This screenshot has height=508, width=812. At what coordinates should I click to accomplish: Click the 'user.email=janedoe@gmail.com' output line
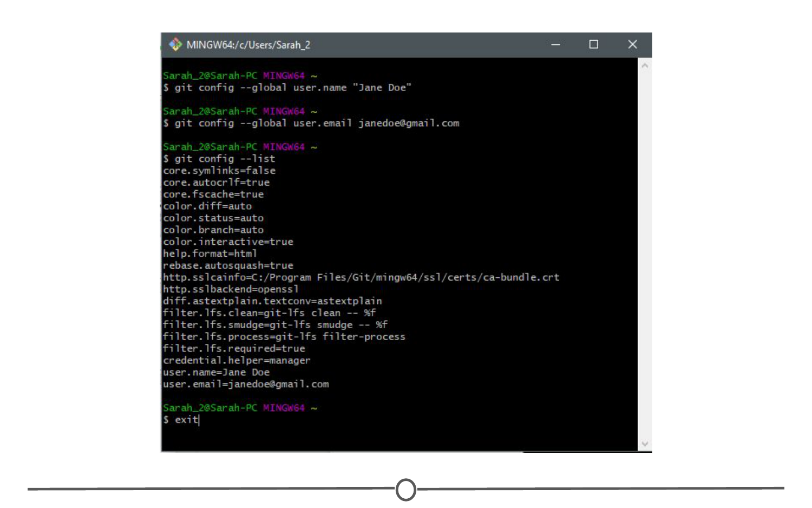click(246, 385)
